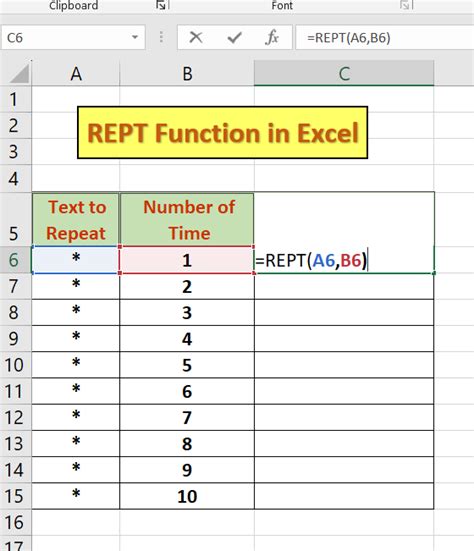
Task: Click cell B13 with value 8
Action: tap(187, 443)
